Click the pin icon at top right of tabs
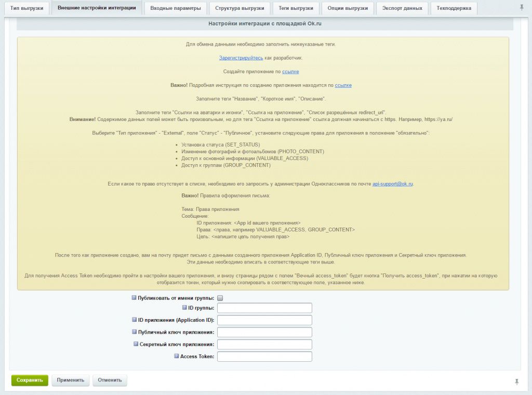532x395 pixels. pos(522,7)
